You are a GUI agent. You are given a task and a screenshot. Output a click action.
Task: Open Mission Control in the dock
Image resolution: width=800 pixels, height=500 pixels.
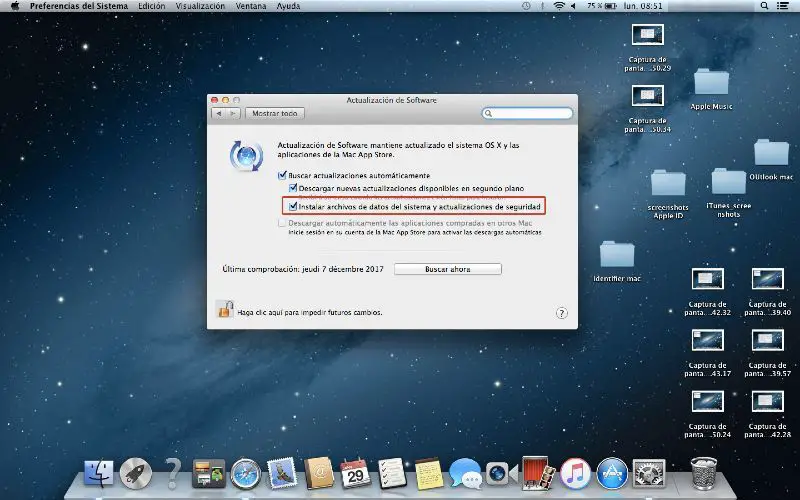(x=209, y=473)
